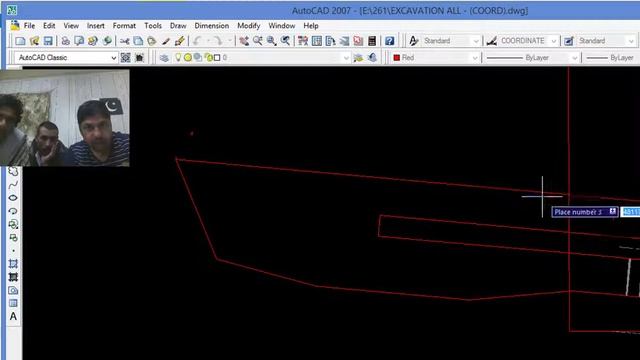Click the Place number 3 input field
Image resolution: width=640 pixels, height=360 pixels.
click(630, 212)
